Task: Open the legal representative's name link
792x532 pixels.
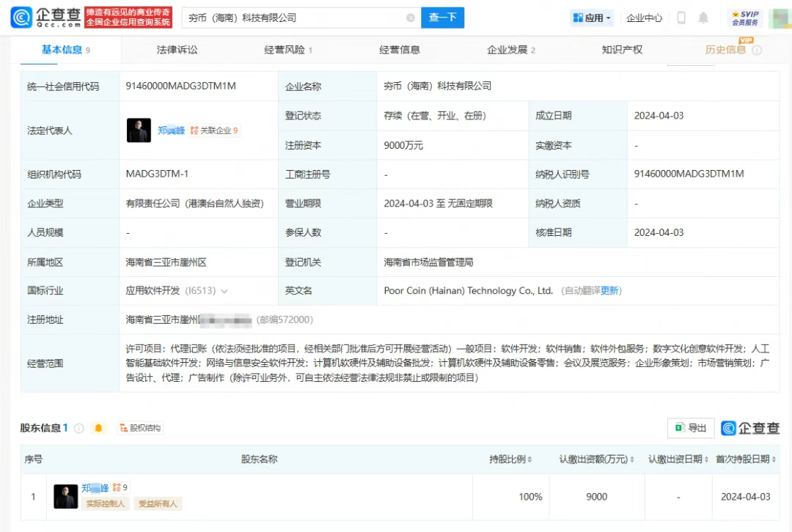Action: (x=171, y=130)
